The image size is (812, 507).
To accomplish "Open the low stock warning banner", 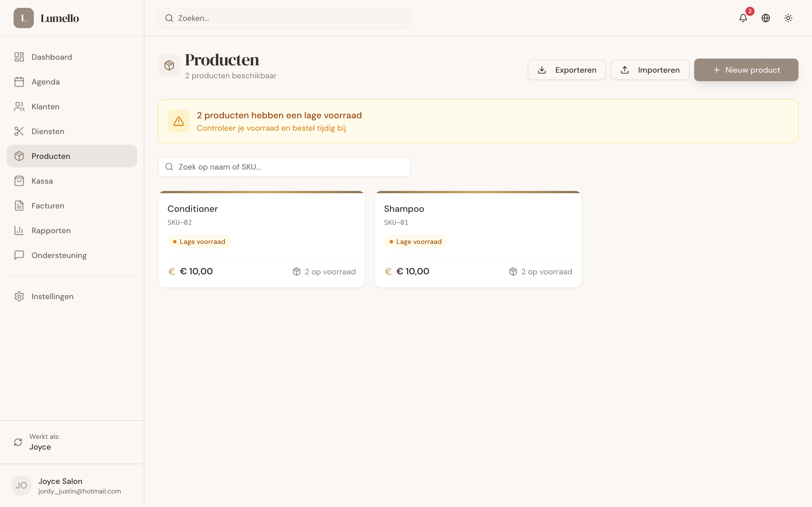I will (x=478, y=121).
